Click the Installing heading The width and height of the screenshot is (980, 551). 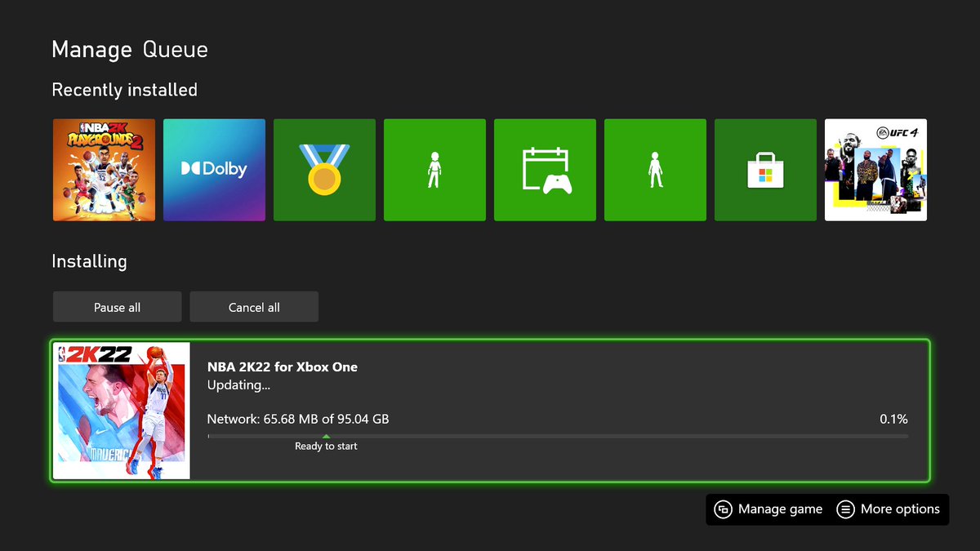pyautogui.click(x=89, y=262)
